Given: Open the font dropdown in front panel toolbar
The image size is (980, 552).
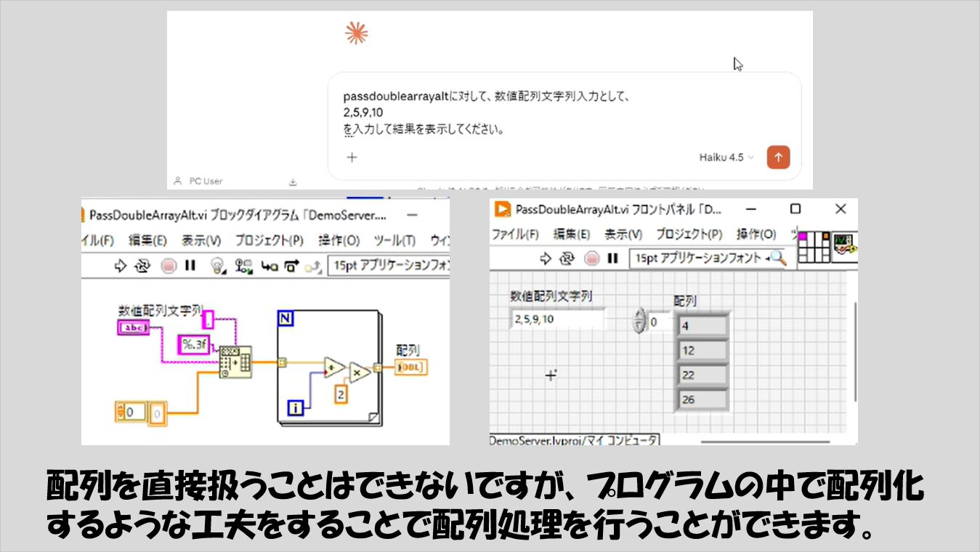Looking at the screenshot, I should coord(699,258).
